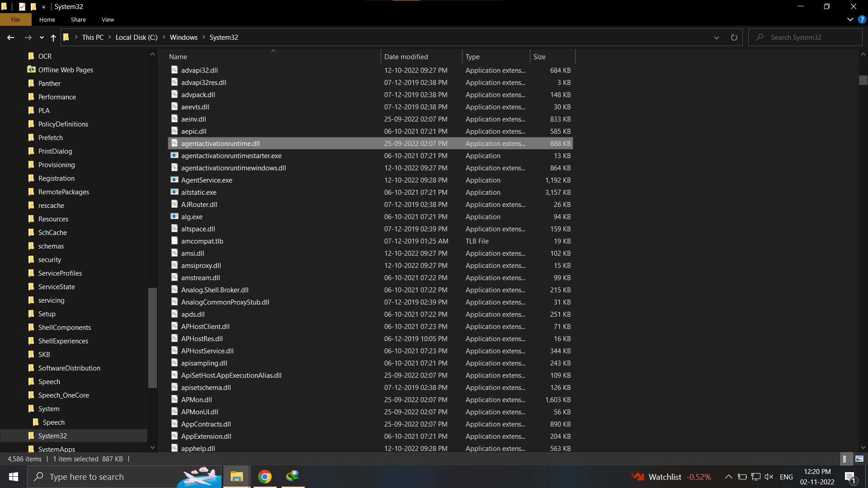Expand the address bar history dropdown
This screenshot has height=488, width=868.
716,38
